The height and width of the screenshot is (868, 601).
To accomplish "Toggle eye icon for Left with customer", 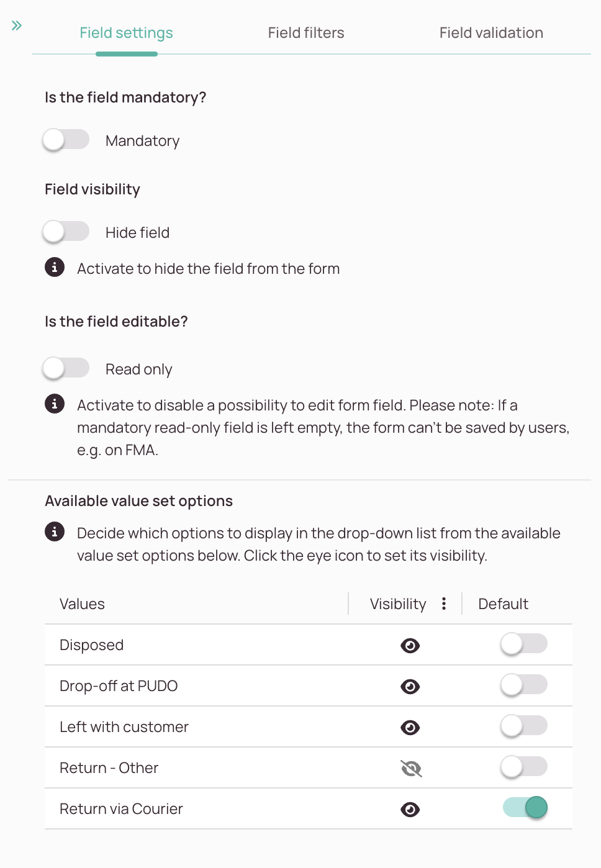I will tap(410, 728).
